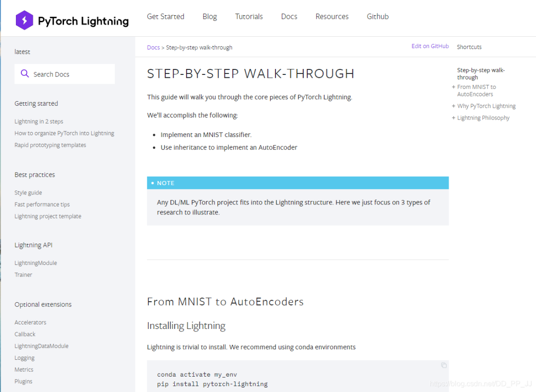Open the Metrics extension page
This screenshot has height=392, width=536.
pyautogui.click(x=24, y=370)
